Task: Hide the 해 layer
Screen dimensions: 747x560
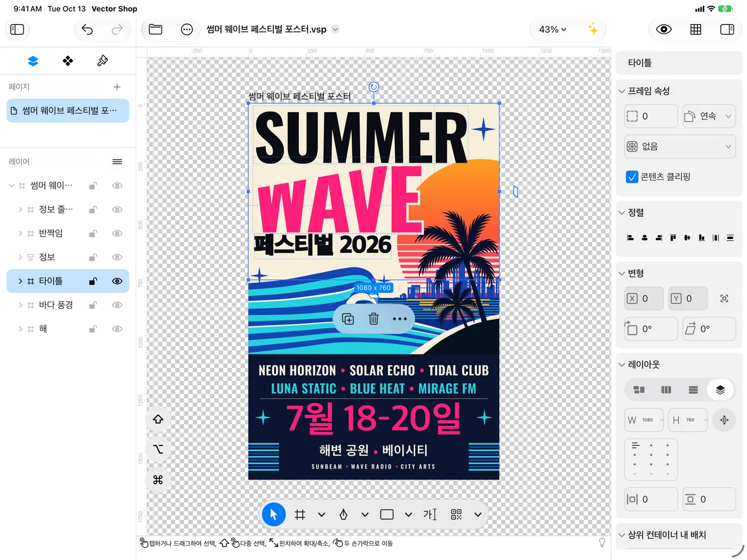Action: tap(117, 329)
